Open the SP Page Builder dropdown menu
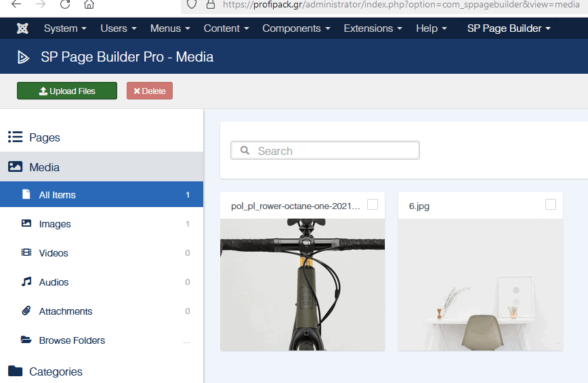 coord(509,28)
